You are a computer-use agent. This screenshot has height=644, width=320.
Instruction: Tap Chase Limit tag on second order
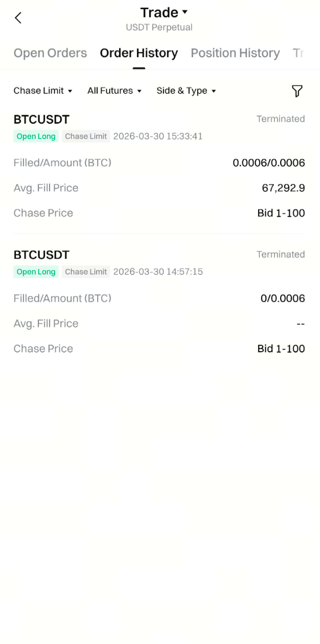(86, 272)
